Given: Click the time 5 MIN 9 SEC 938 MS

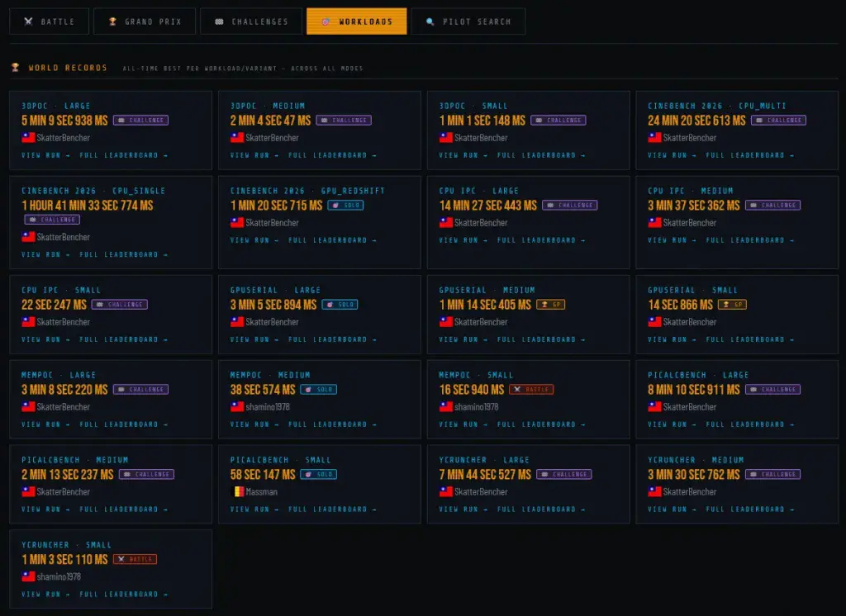Looking at the screenshot, I should [64, 121].
